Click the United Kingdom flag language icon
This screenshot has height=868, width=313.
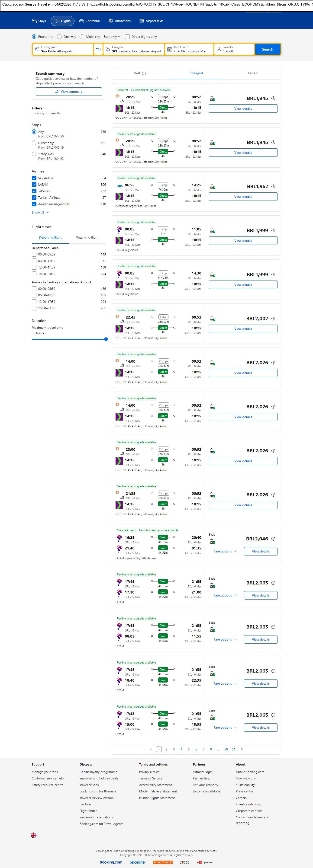pos(34,835)
